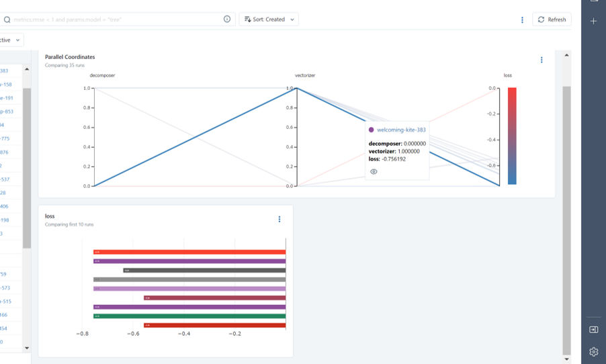Click the magnifier search icon

click(7, 19)
